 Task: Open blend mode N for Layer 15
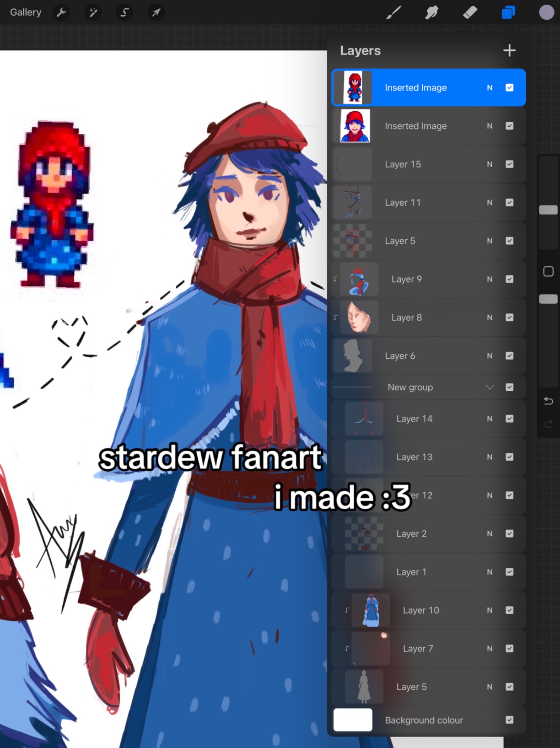click(490, 164)
